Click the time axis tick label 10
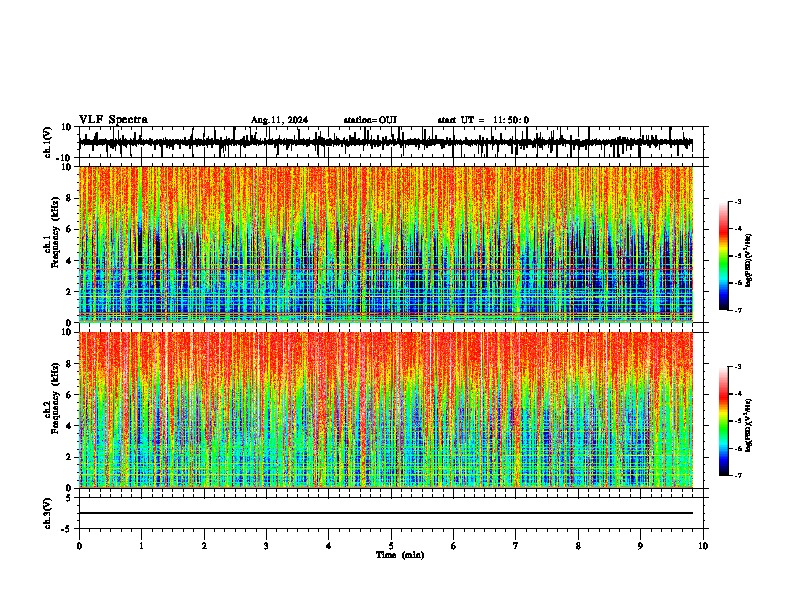Image resolution: width=792 pixels, height=612 pixels. 703,546
